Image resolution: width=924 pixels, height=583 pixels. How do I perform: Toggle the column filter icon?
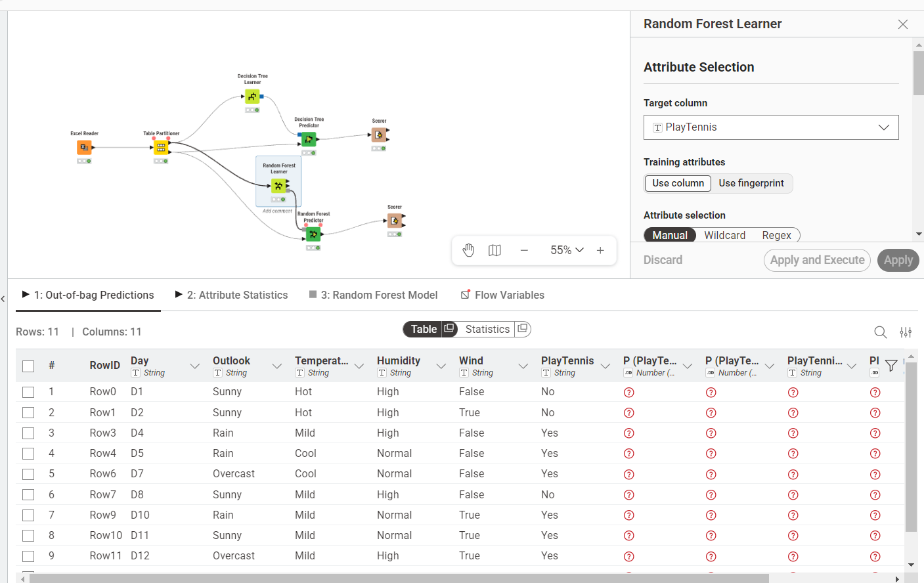(x=891, y=366)
